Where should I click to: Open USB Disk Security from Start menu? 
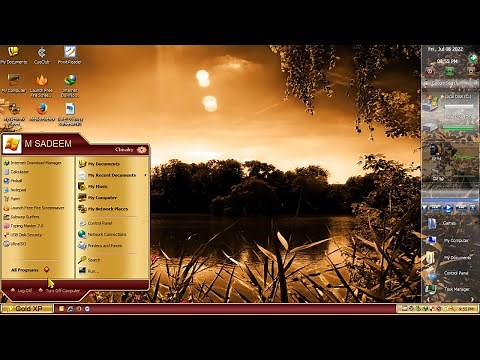click(23, 235)
